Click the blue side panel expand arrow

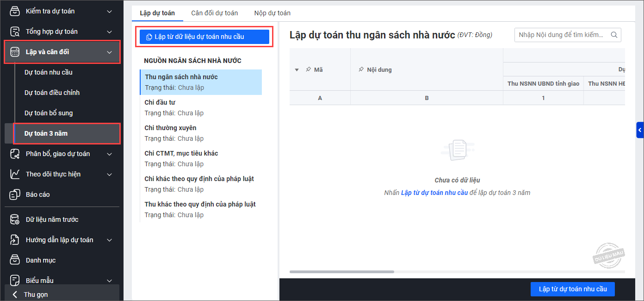point(640,131)
